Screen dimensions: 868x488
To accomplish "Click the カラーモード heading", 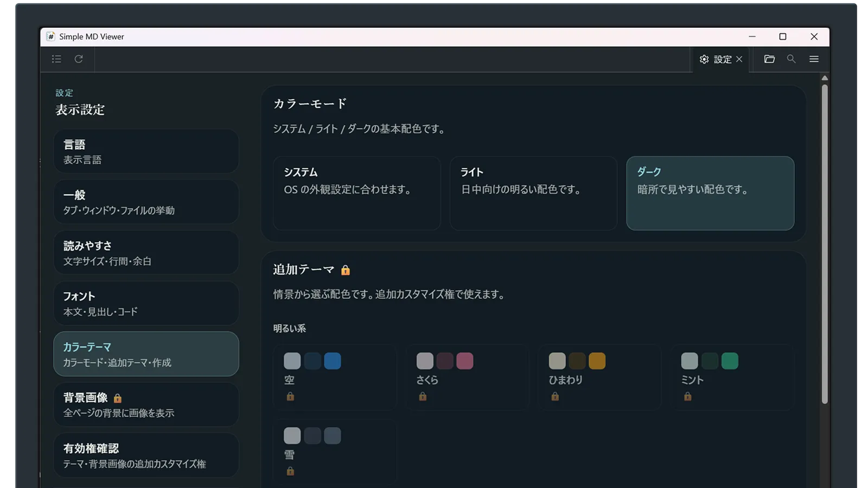I will (310, 104).
